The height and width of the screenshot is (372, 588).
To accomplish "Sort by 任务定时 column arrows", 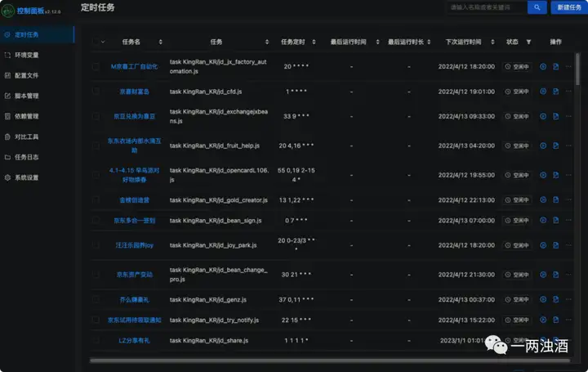I will [x=314, y=42].
